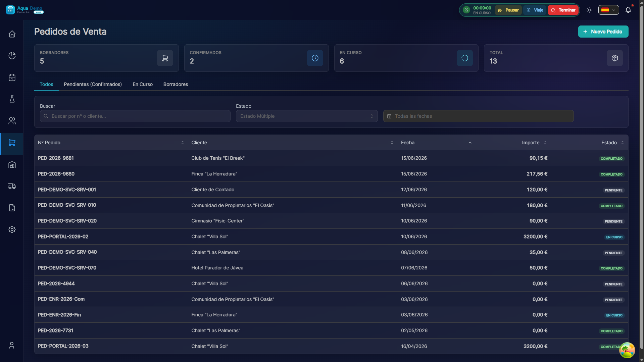Click the Nuevo Pedido button

coord(603,32)
